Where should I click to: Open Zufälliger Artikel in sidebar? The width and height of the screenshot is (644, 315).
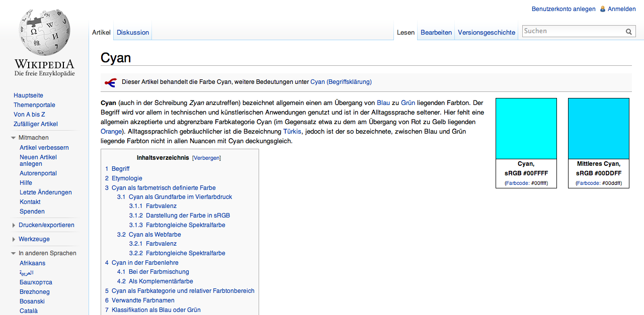point(36,124)
